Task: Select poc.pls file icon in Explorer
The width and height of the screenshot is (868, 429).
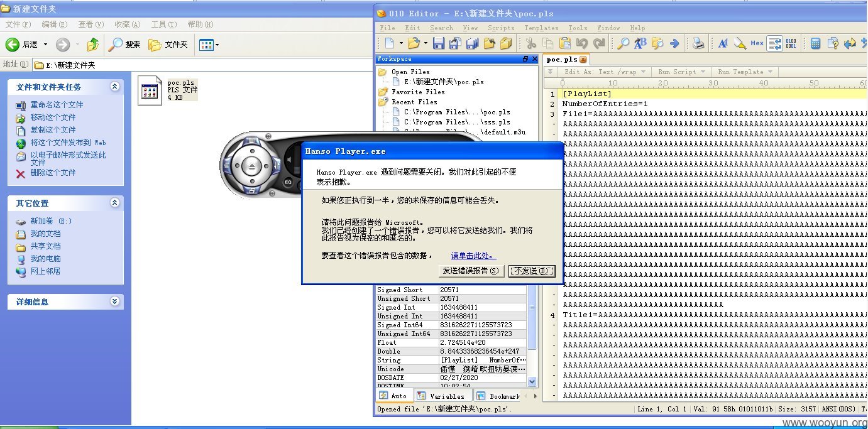Action: coord(149,91)
